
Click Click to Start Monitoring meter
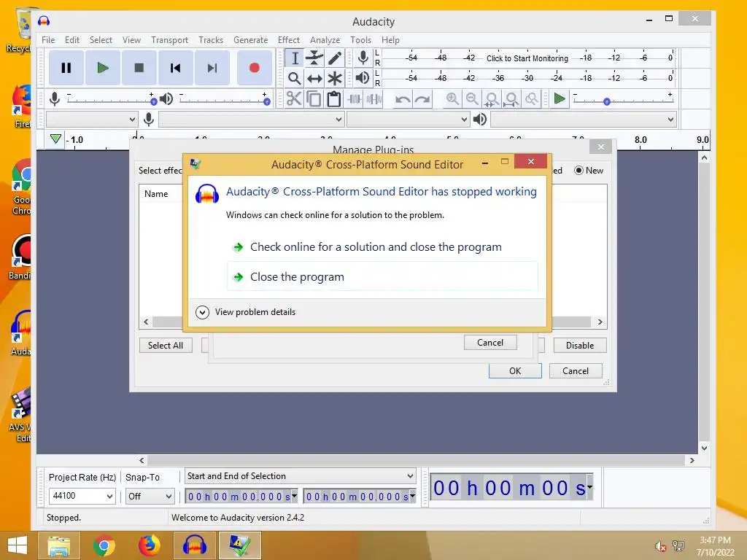pos(527,58)
